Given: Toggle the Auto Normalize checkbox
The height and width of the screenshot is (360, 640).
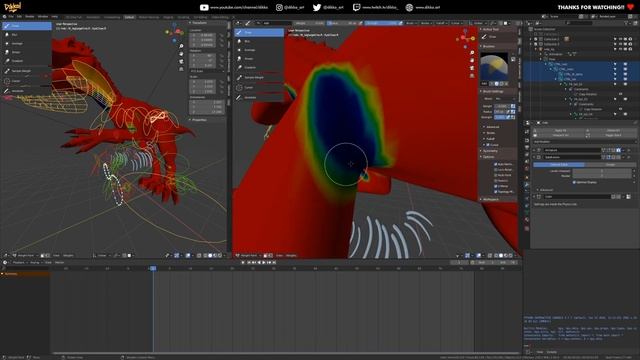Looking at the screenshot, I should coord(496,164).
